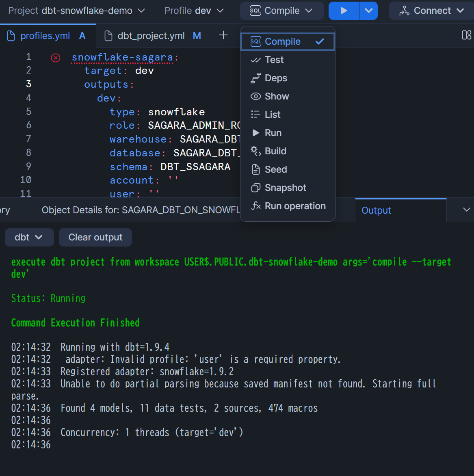Click the 'Registered adapter: snowflake=1.9.2' line
474x476 pixels.
pyautogui.click(x=122, y=372)
